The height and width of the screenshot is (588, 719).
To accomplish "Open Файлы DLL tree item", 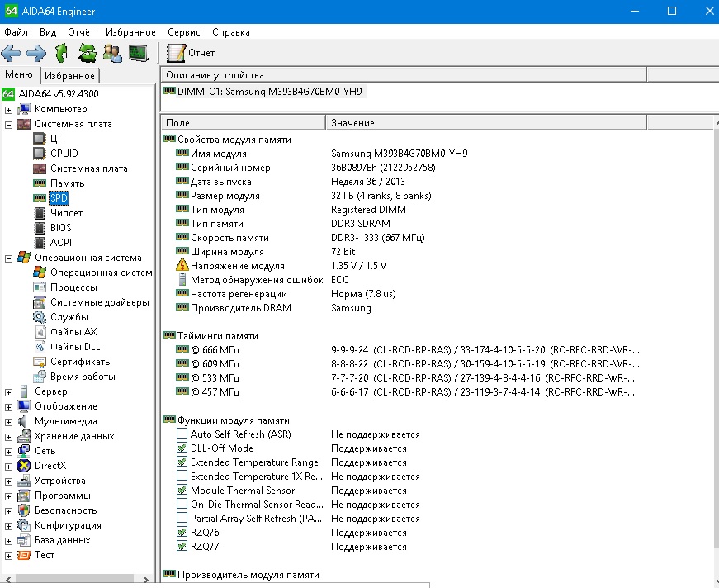I will [x=75, y=347].
